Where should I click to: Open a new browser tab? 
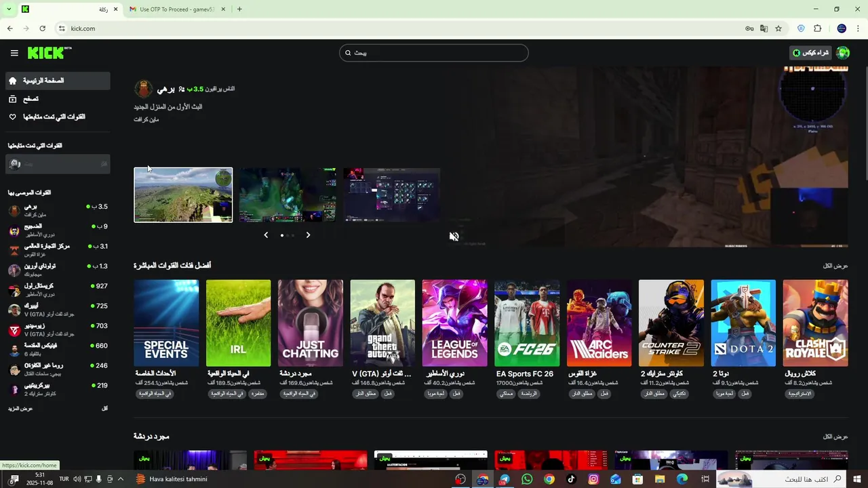tap(239, 9)
